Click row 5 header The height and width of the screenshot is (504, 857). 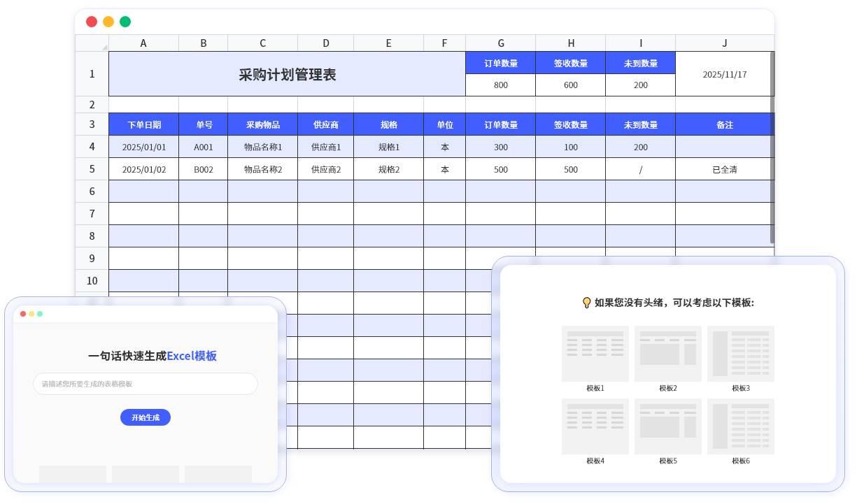(x=91, y=169)
